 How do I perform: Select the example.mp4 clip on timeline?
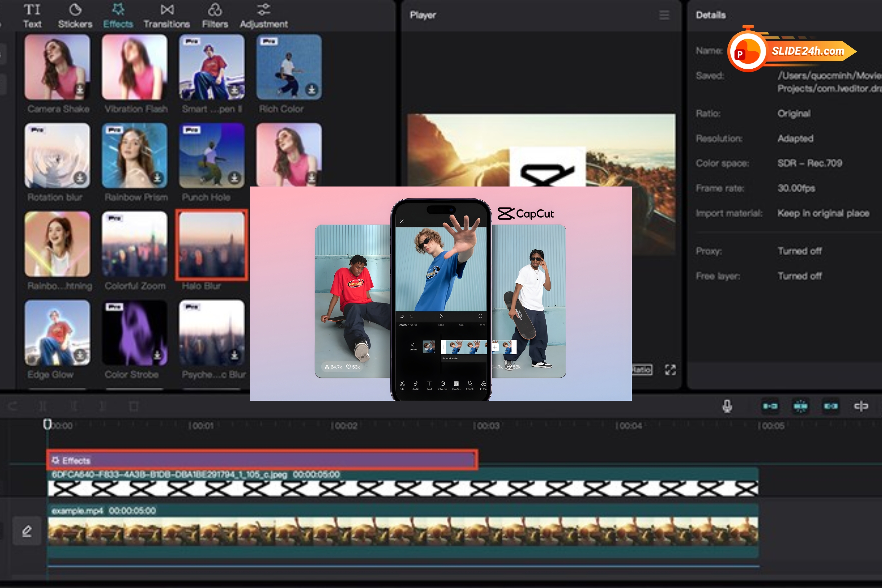point(403,531)
